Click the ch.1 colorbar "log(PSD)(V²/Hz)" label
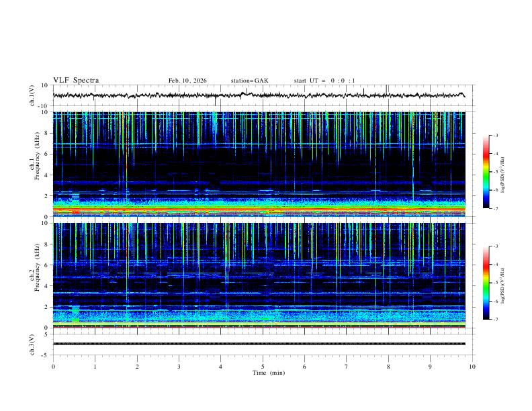 (x=502, y=175)
